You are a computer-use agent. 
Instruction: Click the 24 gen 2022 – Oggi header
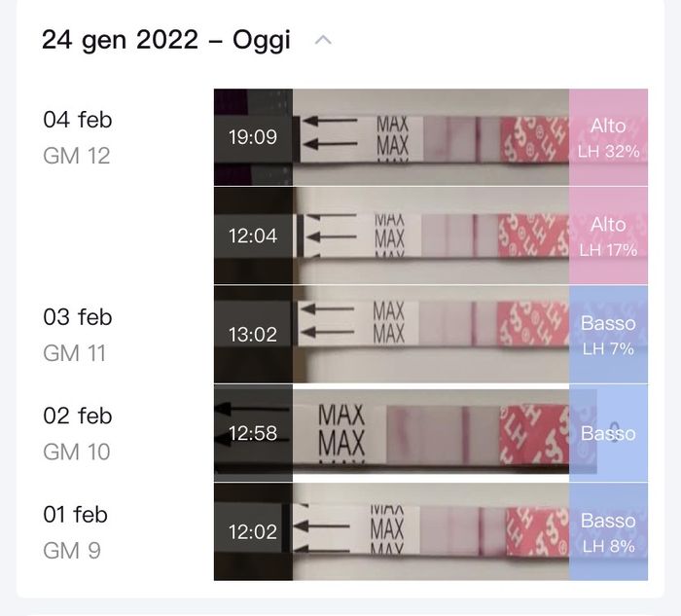(x=165, y=41)
